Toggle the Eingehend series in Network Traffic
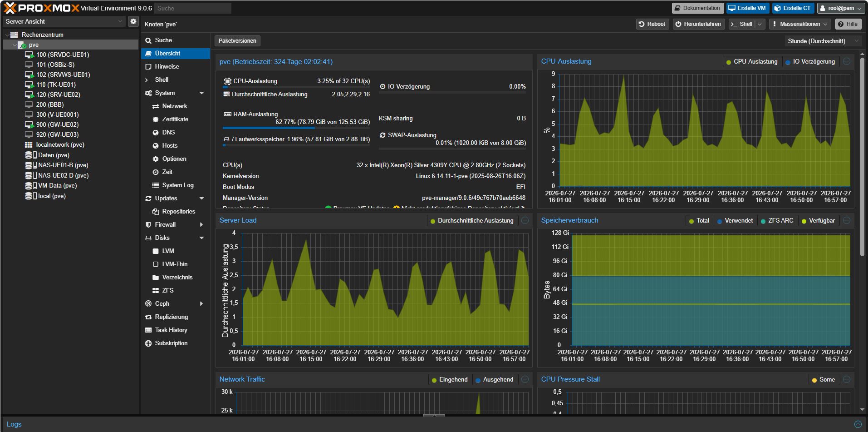This screenshot has height=432, width=868. tap(450, 380)
